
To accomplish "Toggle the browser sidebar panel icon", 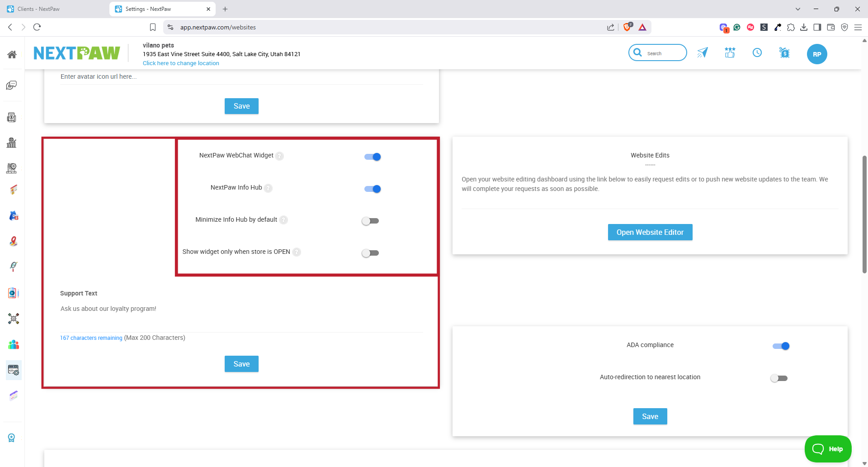I will (x=817, y=27).
